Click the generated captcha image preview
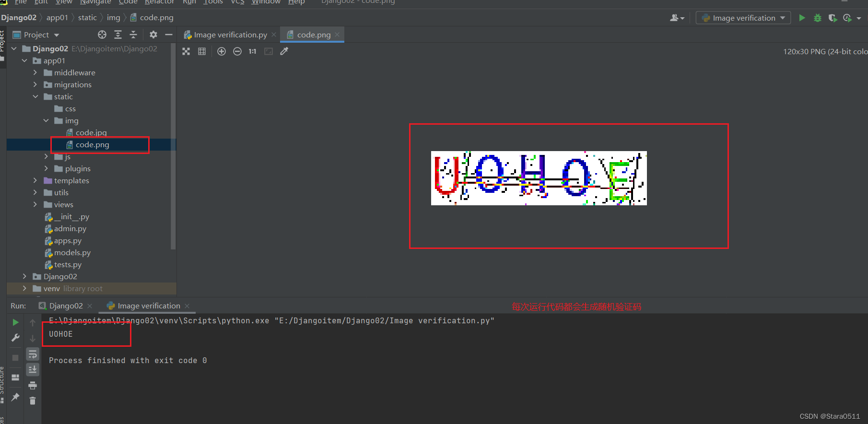 click(x=539, y=178)
